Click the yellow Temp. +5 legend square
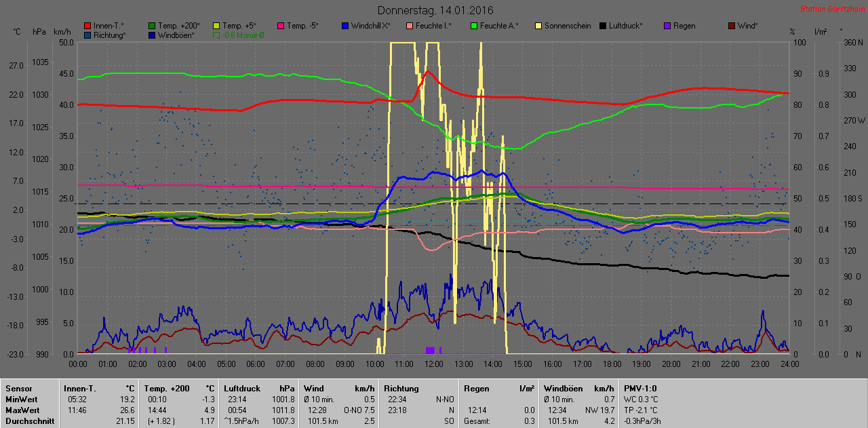The height and width of the screenshot is (428, 868). (217, 26)
